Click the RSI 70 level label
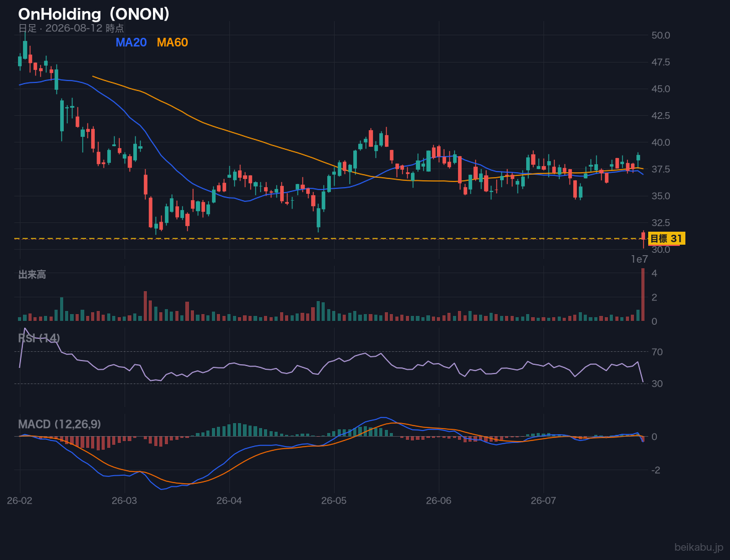 [x=657, y=352]
